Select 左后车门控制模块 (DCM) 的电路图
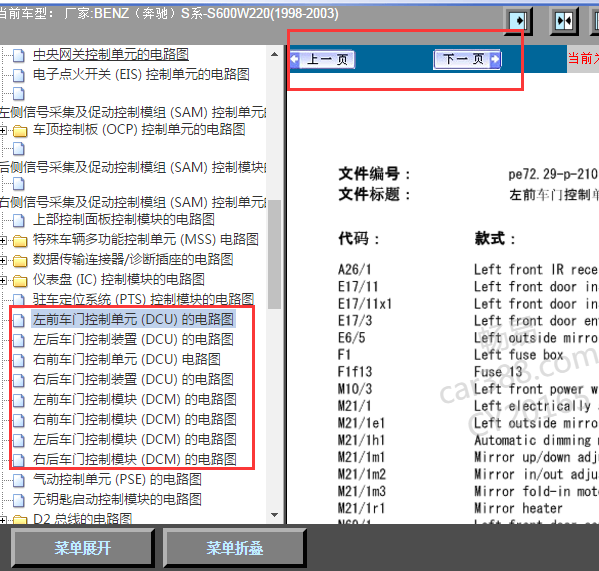This screenshot has width=599, height=571. coord(134,439)
